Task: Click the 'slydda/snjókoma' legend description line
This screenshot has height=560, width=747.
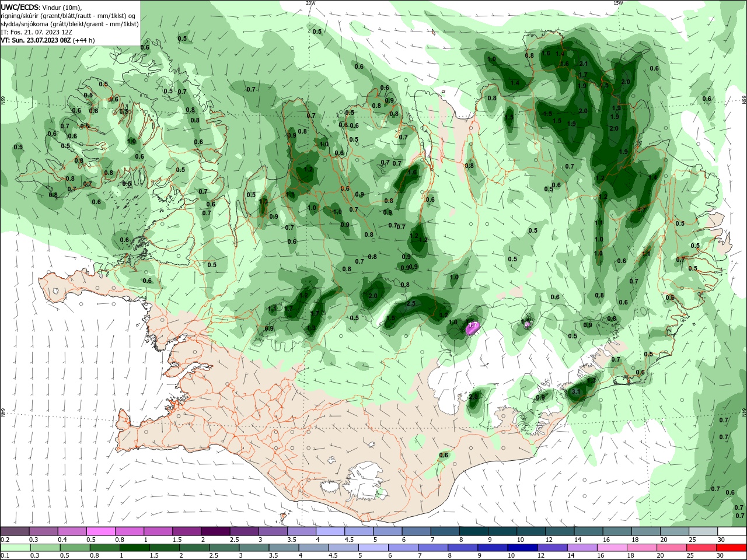Action: [x=70, y=24]
